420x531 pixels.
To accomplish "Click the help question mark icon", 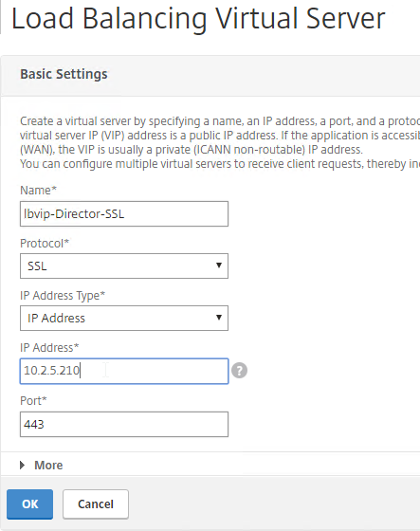I will [239, 371].
